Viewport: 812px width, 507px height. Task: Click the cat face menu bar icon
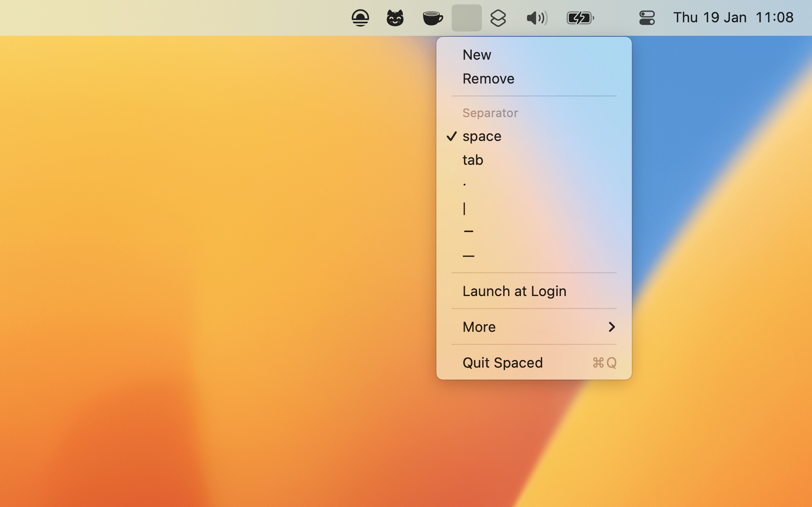[x=395, y=17]
